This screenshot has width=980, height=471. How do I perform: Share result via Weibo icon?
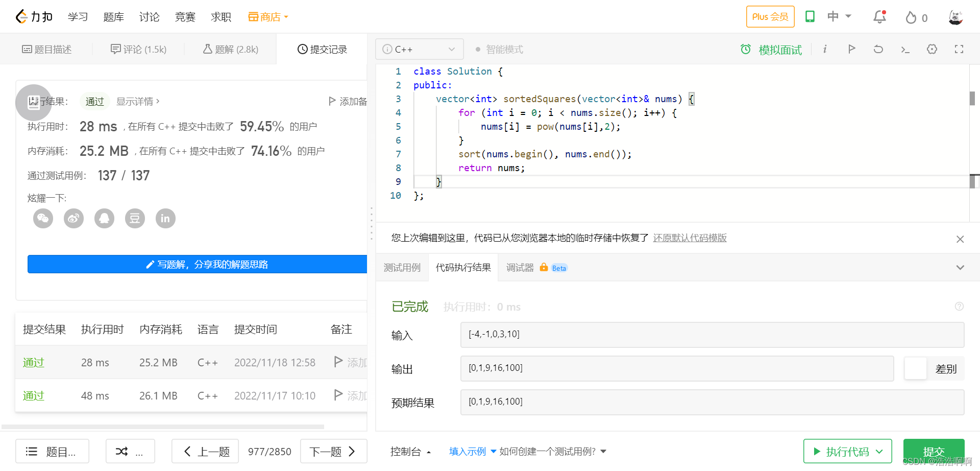click(x=74, y=219)
